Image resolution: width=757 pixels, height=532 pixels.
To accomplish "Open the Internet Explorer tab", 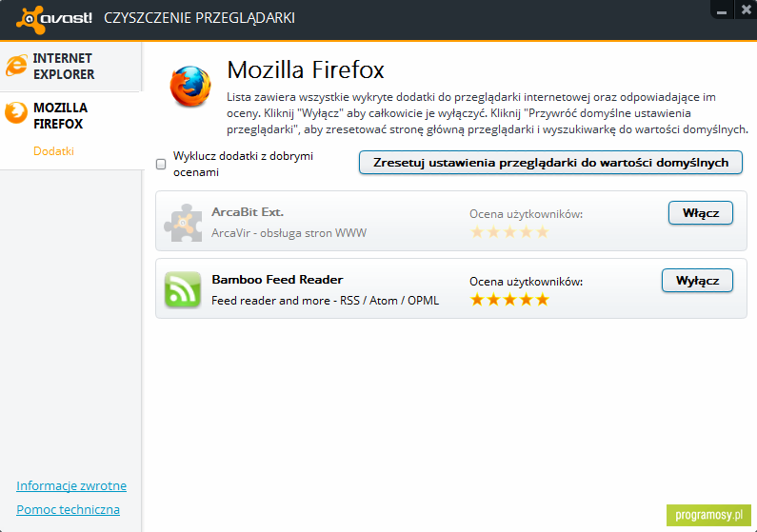I will 70,66.
